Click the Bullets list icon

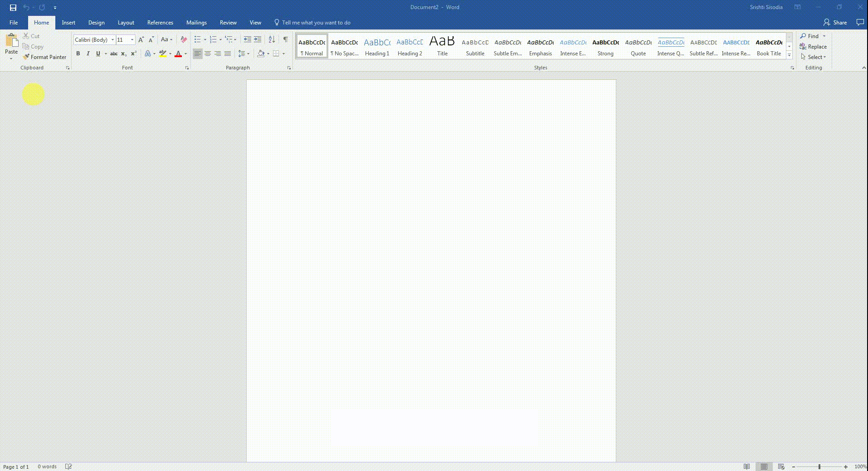pos(197,39)
